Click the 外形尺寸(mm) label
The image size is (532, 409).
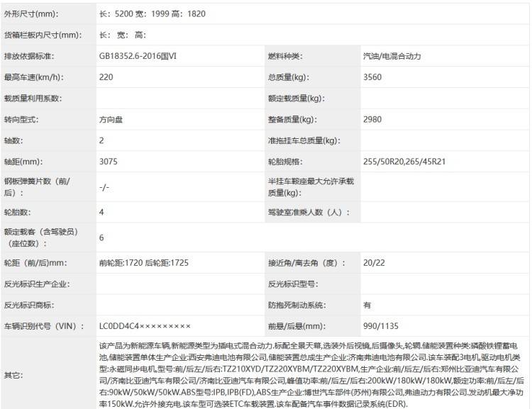point(31,14)
